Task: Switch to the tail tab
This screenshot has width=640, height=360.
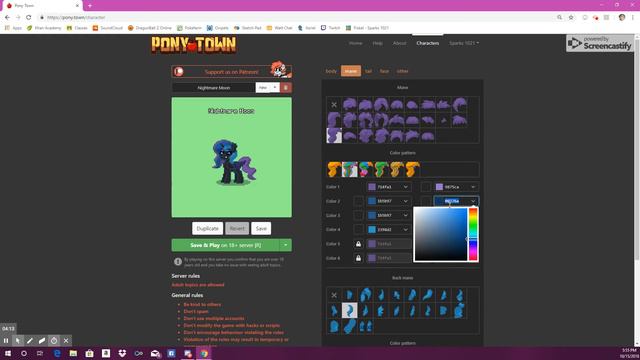Action: [369, 71]
